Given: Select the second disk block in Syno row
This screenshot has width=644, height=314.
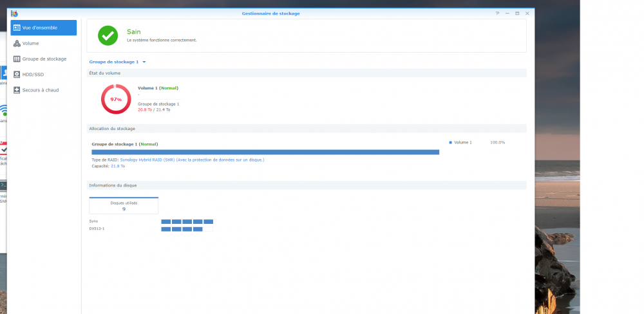Looking at the screenshot, I should pos(176,221).
